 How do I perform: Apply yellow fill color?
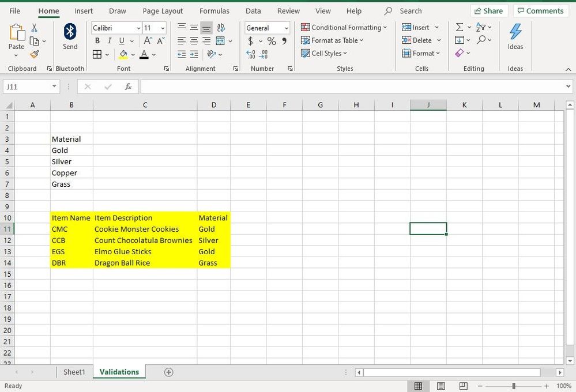pos(123,55)
